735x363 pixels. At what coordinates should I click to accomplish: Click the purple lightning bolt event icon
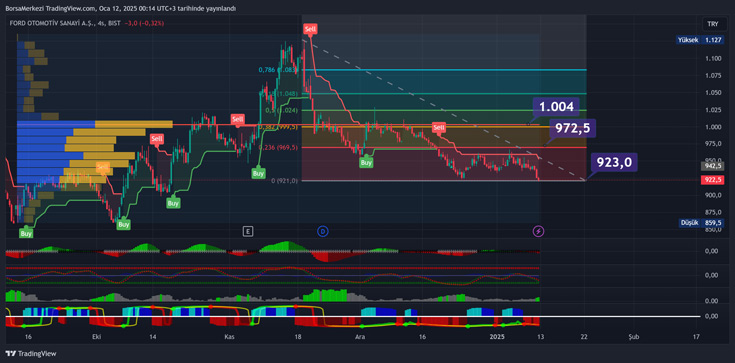pyautogui.click(x=539, y=231)
